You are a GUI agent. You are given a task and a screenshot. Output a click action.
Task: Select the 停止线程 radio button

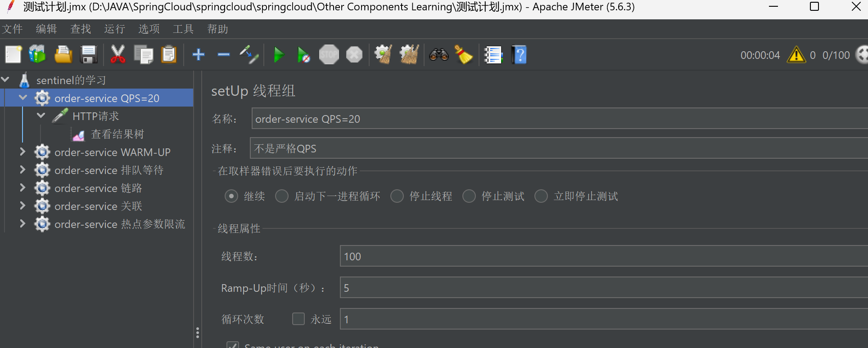[397, 196]
